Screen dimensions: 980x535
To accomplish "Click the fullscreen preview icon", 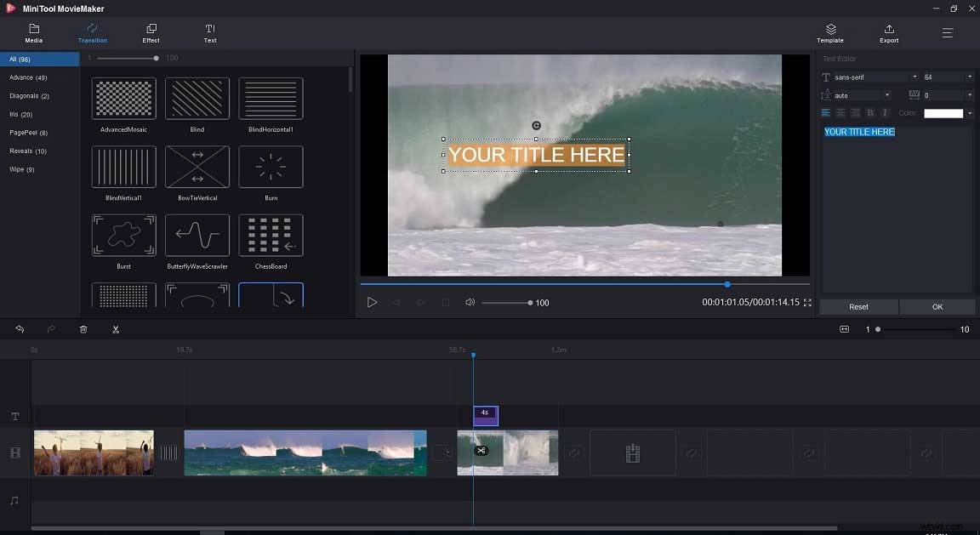I will point(806,302).
